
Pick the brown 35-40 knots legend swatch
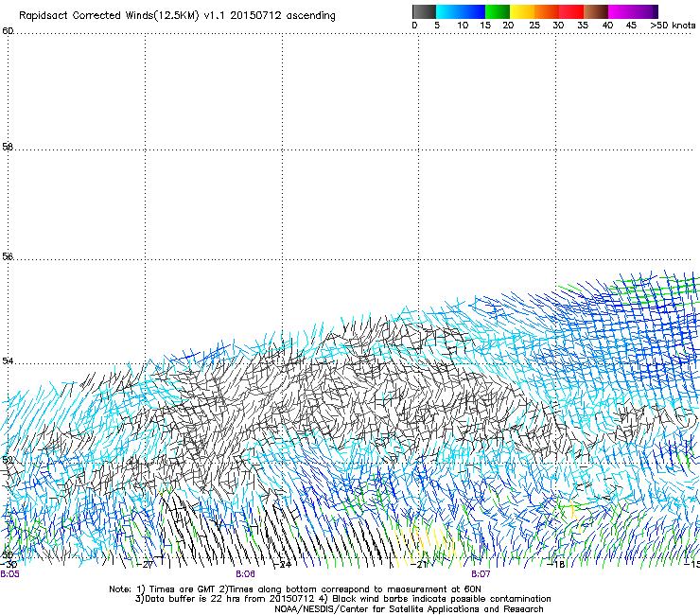pyautogui.click(x=596, y=11)
